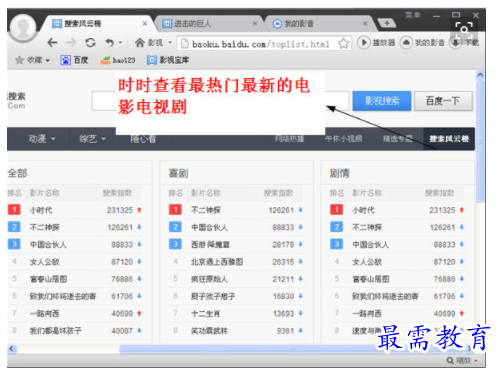The height and width of the screenshot is (369, 499).
Task: Expand the 动漫 nav dropdown
Action: coord(53,139)
